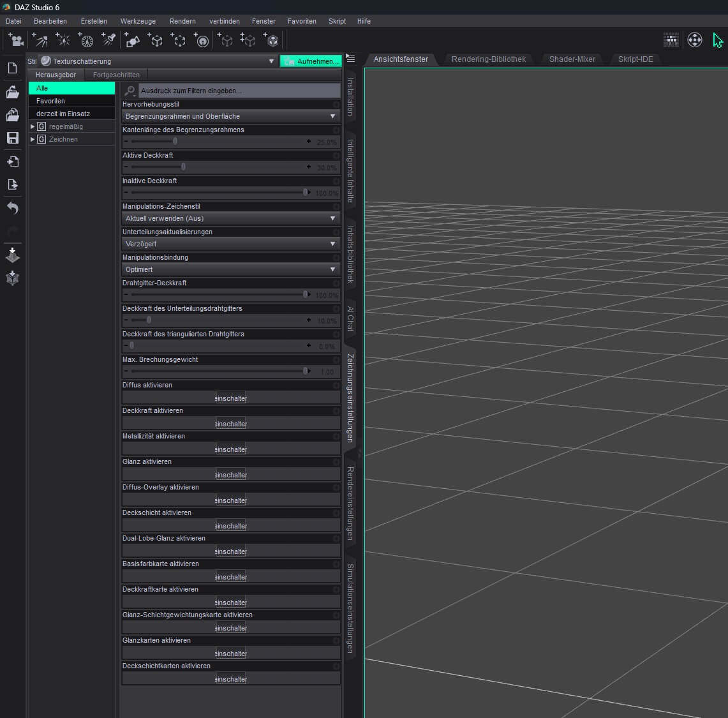Click minus stepper for Inaktive Deckkraft
This screenshot has width=728, height=718.
pos(126,192)
